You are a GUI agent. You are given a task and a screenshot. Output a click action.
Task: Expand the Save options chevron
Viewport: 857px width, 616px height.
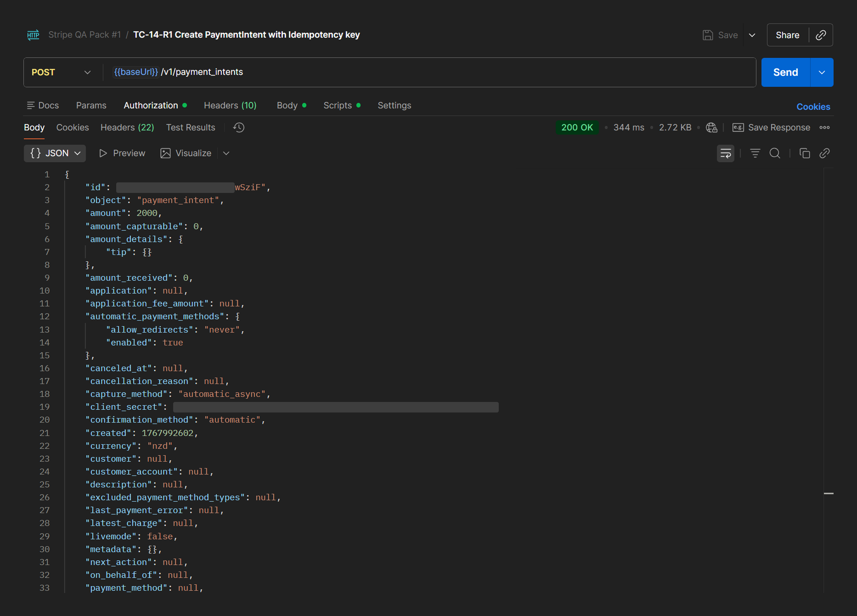pyautogui.click(x=752, y=35)
